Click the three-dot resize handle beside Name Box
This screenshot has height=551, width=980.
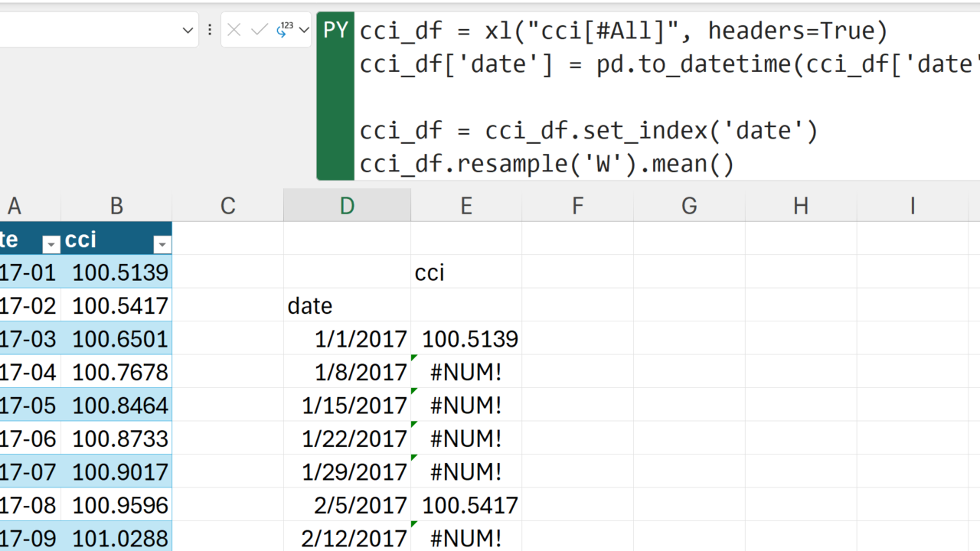point(210,30)
